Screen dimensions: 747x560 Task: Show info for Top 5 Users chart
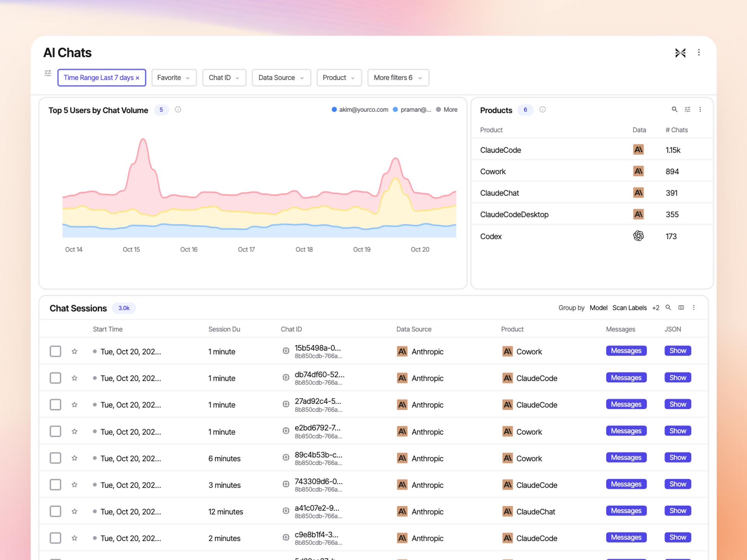tap(178, 110)
